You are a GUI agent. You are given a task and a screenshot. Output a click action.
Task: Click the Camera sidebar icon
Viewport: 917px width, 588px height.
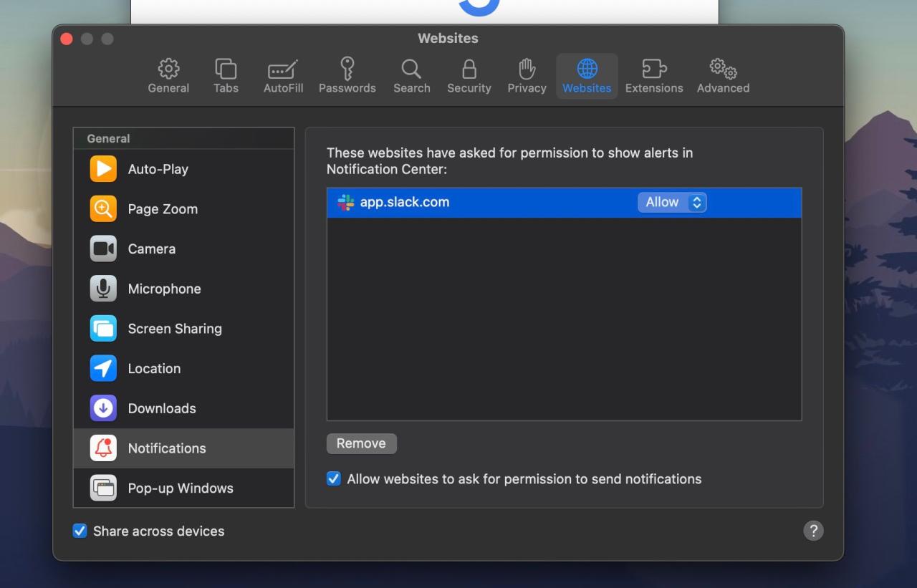coord(103,249)
